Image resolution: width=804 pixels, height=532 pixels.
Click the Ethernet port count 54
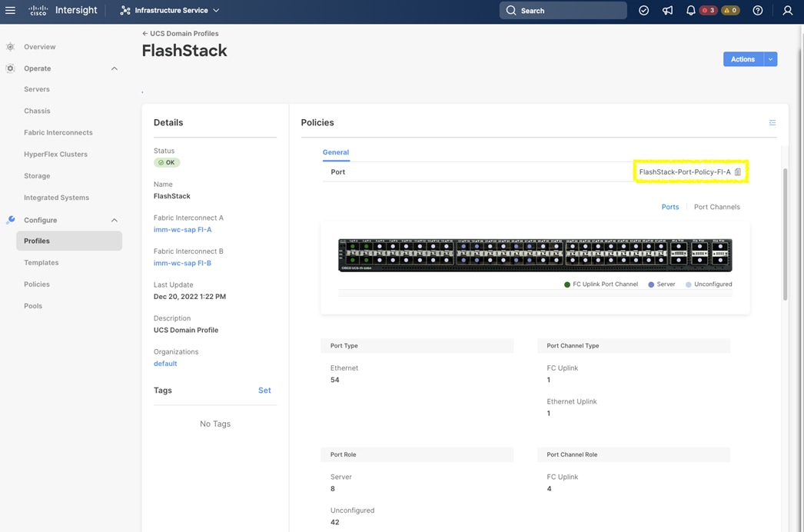[335, 380]
